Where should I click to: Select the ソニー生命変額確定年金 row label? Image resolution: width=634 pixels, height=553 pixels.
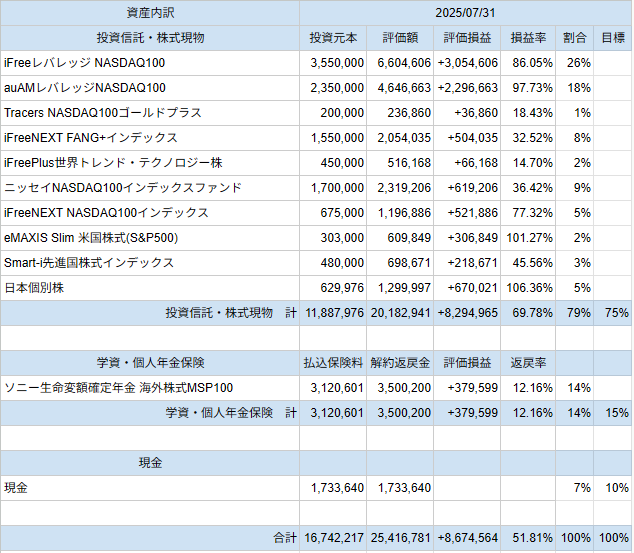click(150, 388)
